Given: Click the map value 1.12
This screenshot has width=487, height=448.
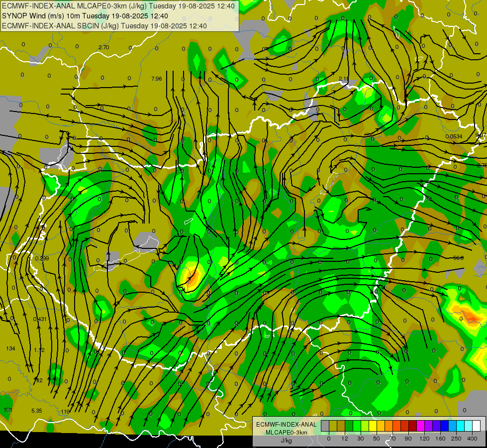Looking at the screenshot, I should click(39, 350).
